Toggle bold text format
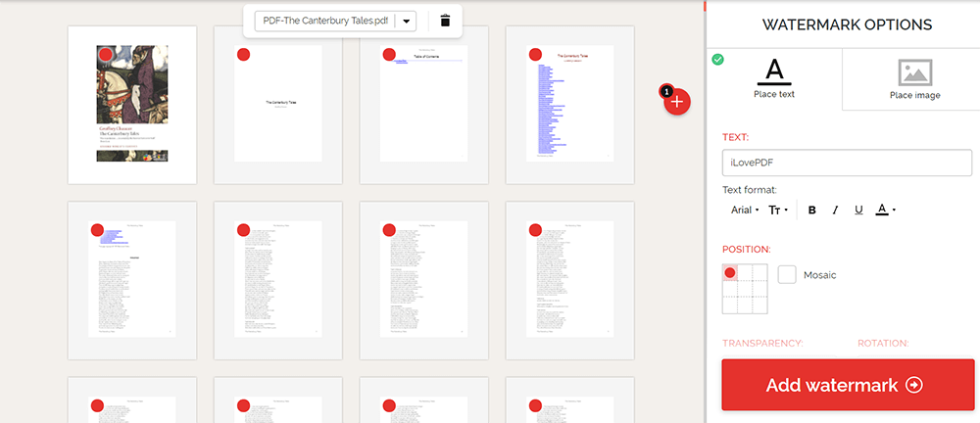Image resolution: width=980 pixels, height=423 pixels. pyautogui.click(x=811, y=210)
